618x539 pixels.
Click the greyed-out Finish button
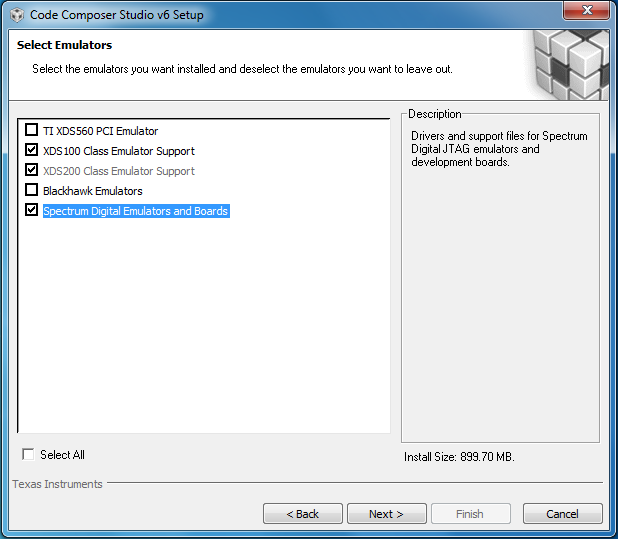470,514
